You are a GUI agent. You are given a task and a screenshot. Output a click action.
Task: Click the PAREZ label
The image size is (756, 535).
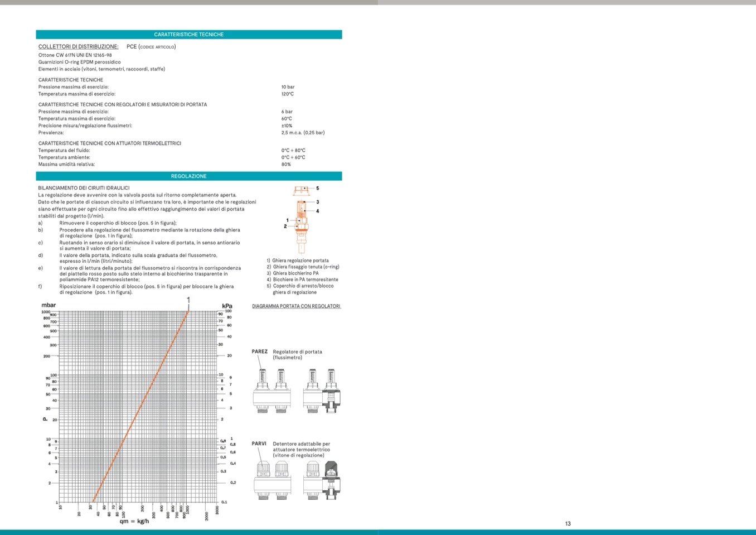point(259,352)
